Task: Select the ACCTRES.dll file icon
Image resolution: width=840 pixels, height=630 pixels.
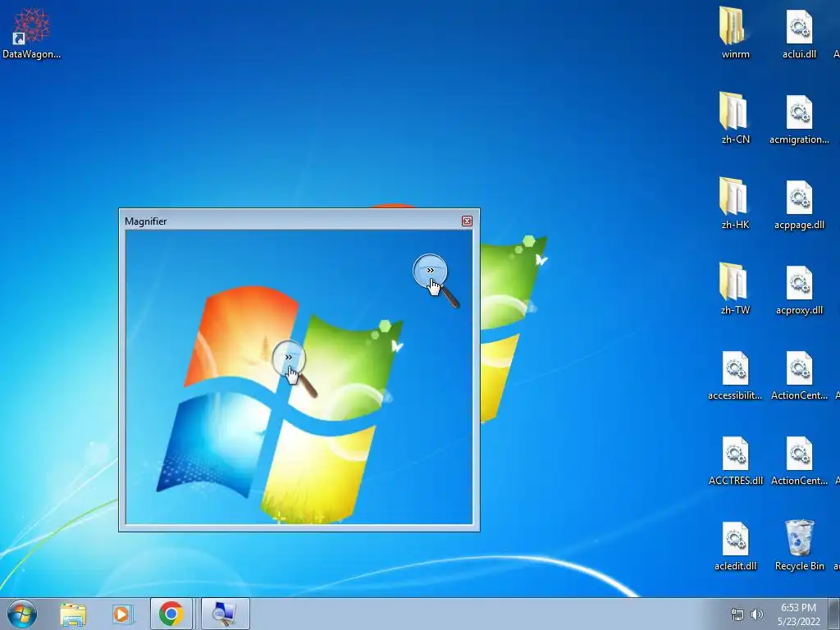Action: [x=735, y=459]
